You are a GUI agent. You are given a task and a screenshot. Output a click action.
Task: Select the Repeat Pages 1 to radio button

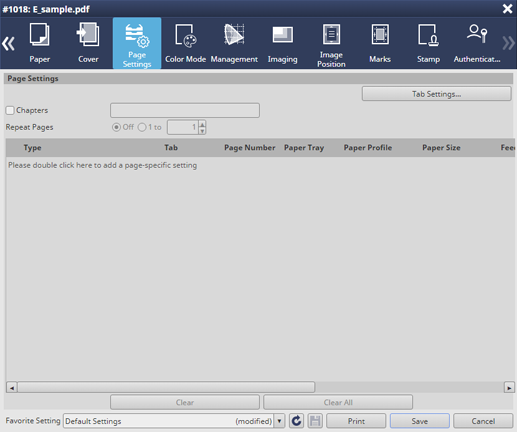click(x=142, y=127)
